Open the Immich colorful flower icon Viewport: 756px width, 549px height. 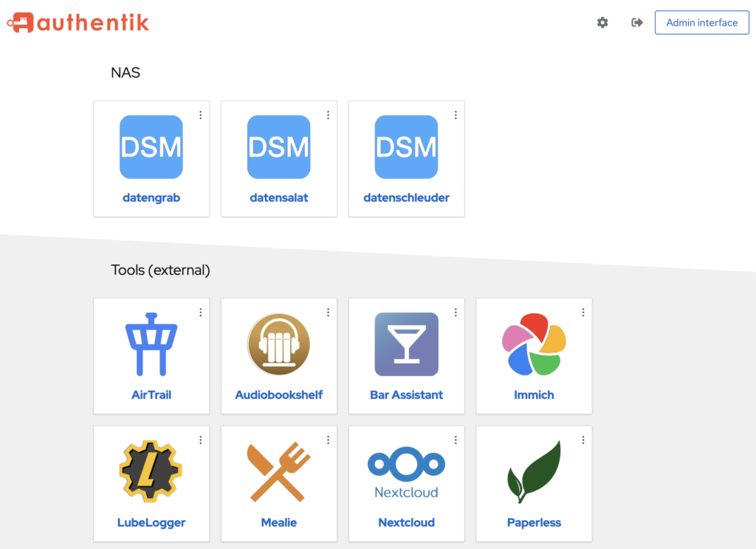pyautogui.click(x=534, y=344)
